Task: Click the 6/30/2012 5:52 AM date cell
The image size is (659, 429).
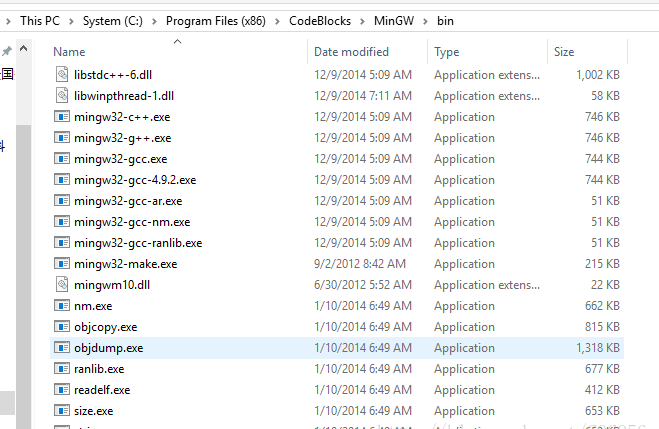Action: pos(363,285)
